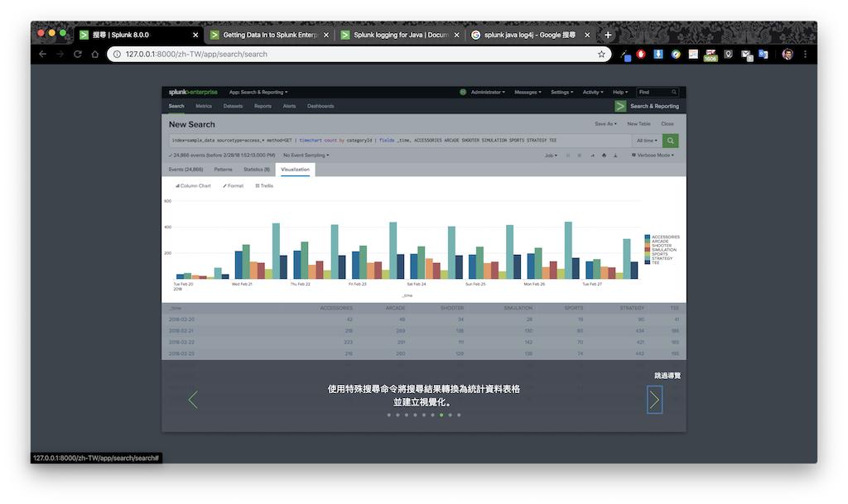
Task: Reload the current page
Action: pos(77,54)
